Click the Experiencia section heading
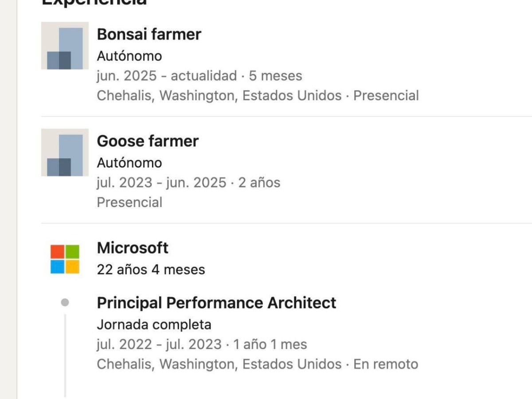The height and width of the screenshot is (399, 532). [x=94, y=3]
